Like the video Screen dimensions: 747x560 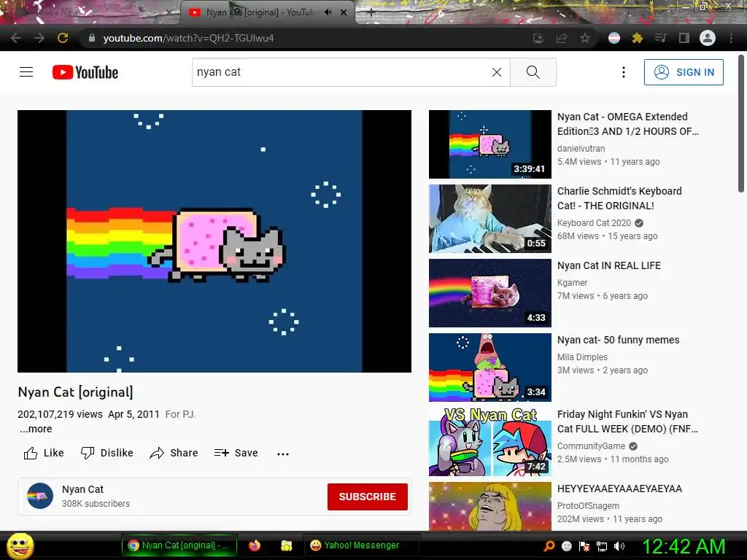pos(44,453)
